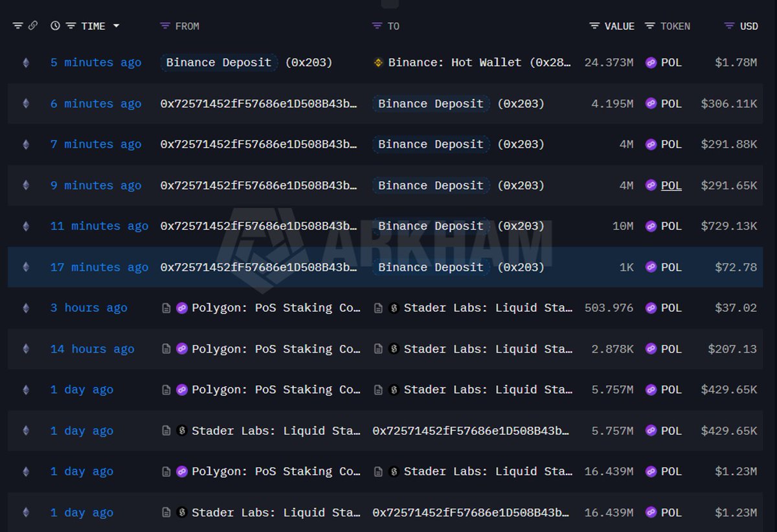Open 0x72571452 sender address in 6 minutes row
The width and height of the screenshot is (777, 532).
pos(259,104)
